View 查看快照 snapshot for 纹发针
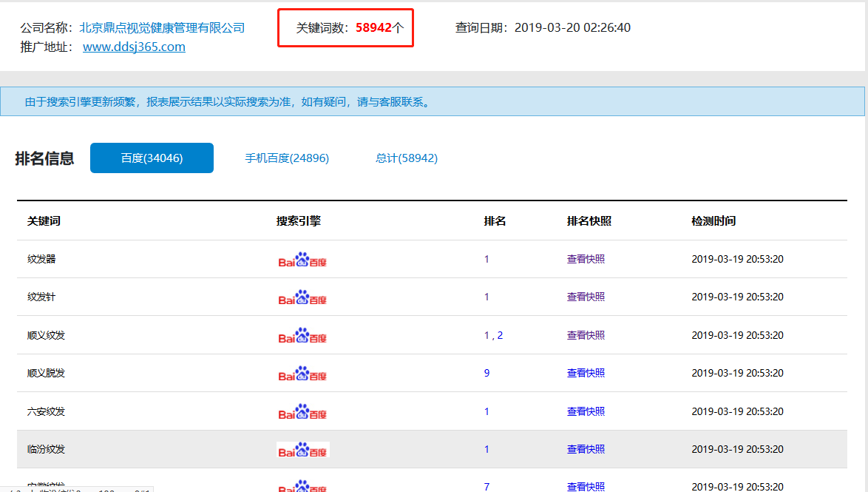 tap(586, 297)
